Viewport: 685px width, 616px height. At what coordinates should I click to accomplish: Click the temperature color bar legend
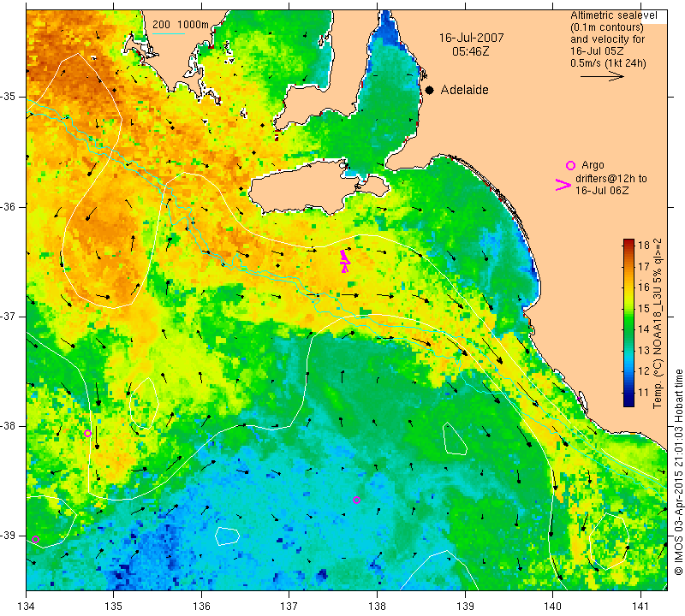[x=628, y=323]
